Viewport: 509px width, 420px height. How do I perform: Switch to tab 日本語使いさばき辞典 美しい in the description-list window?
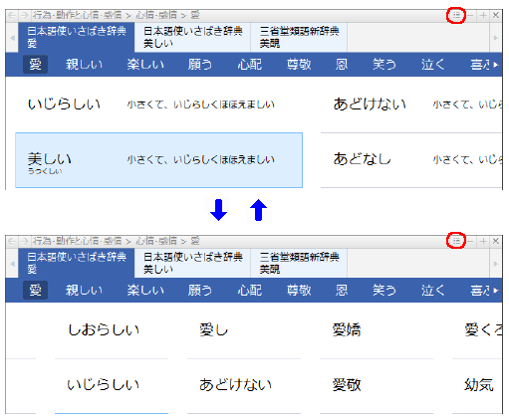coord(192,37)
